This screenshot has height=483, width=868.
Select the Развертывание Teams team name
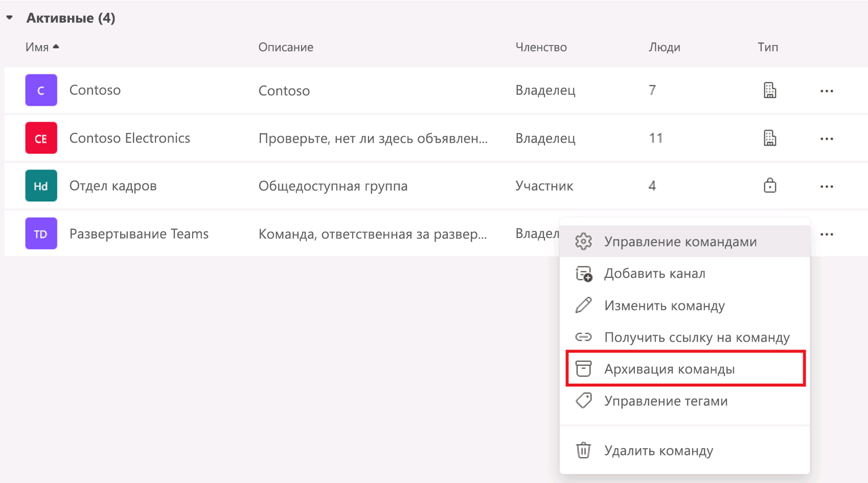(139, 234)
